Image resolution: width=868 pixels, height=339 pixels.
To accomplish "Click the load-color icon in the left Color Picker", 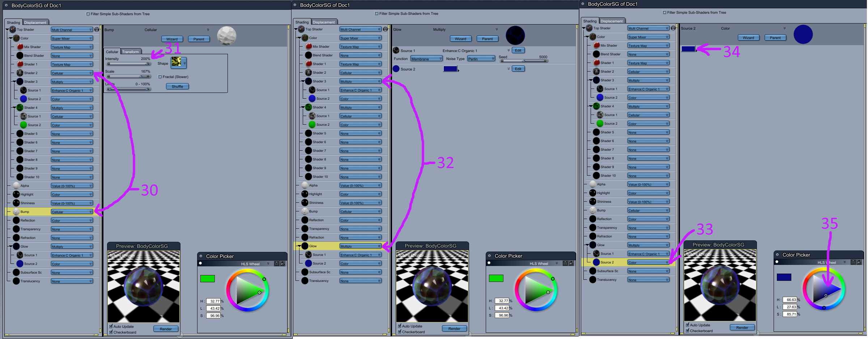I will coord(283,264).
